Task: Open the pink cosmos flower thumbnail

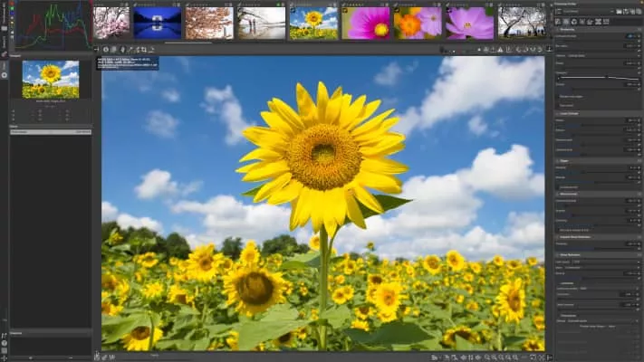Action: (367, 23)
